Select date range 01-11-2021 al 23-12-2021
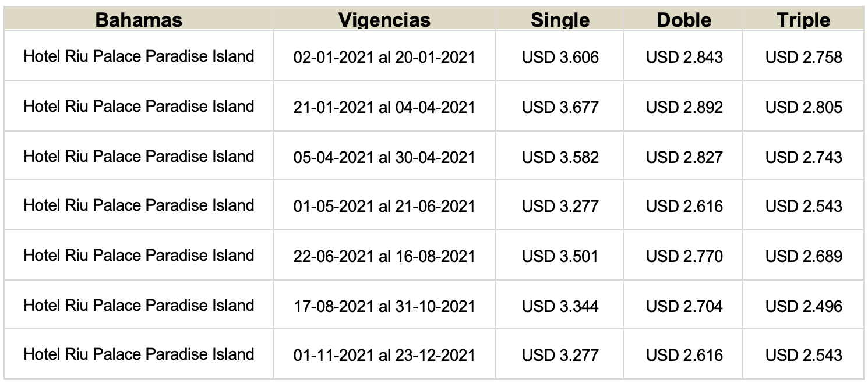868x383 pixels. (x=384, y=355)
